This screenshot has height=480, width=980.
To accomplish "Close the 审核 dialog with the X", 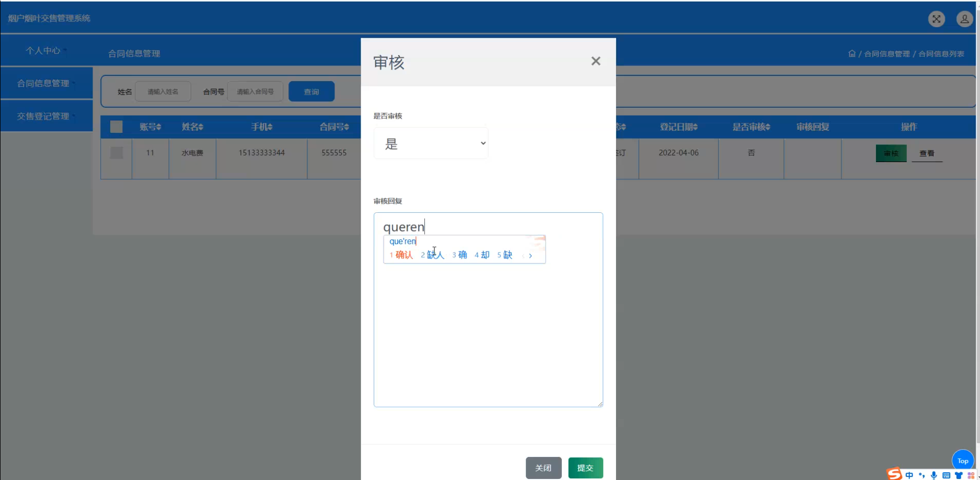I will pyautogui.click(x=595, y=61).
